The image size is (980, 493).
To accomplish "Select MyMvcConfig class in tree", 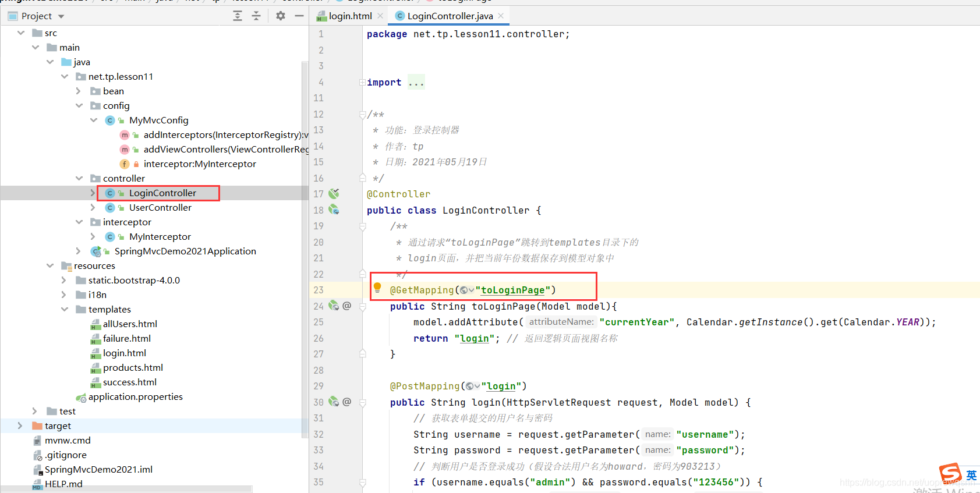I will coord(158,120).
